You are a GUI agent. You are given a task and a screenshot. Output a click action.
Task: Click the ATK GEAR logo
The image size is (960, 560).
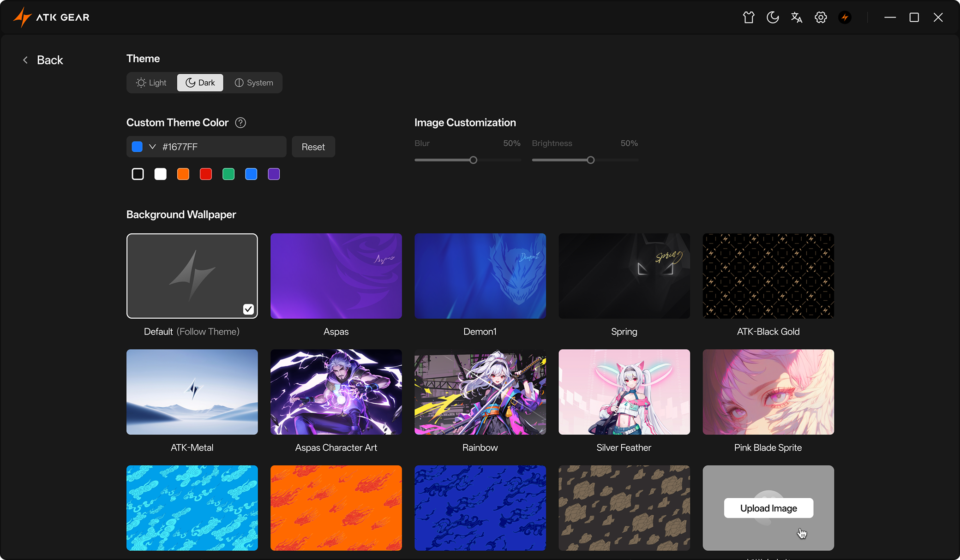[x=51, y=18]
